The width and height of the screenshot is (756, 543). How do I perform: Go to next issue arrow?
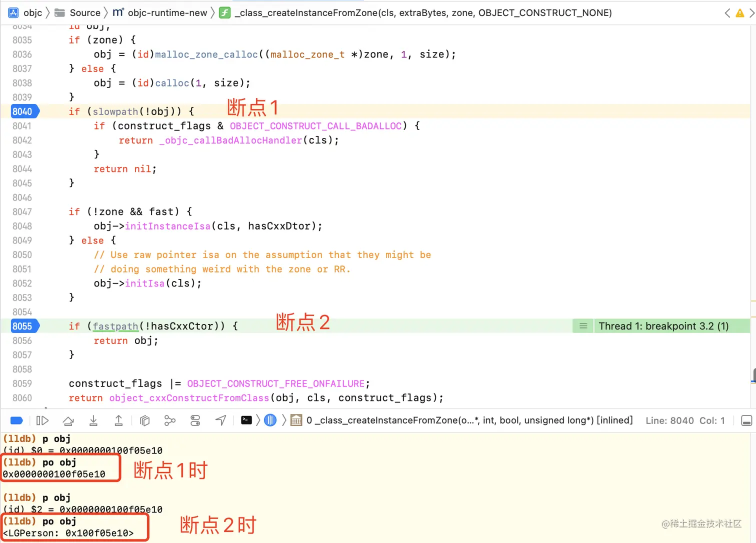[x=751, y=13]
